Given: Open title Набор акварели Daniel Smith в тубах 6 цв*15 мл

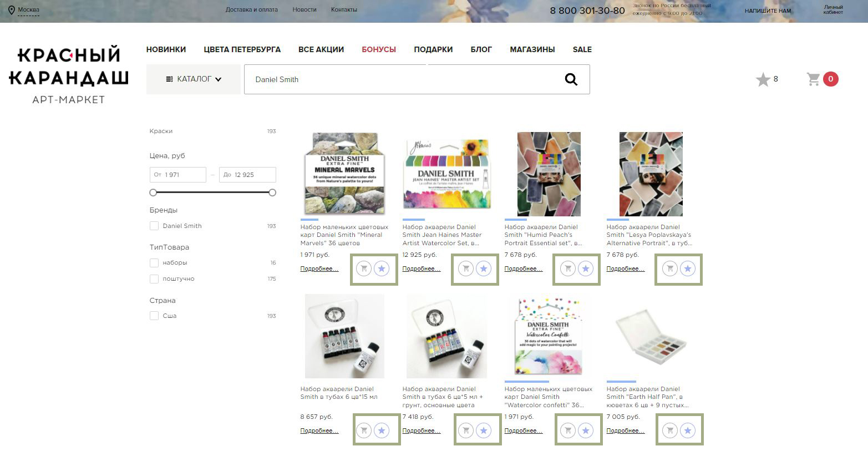Looking at the screenshot, I should point(339,393).
